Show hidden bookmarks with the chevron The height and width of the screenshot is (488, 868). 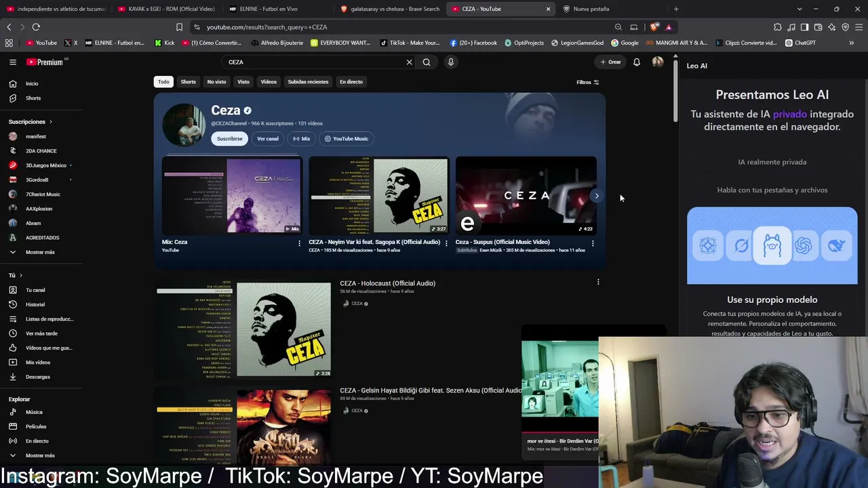tap(852, 43)
